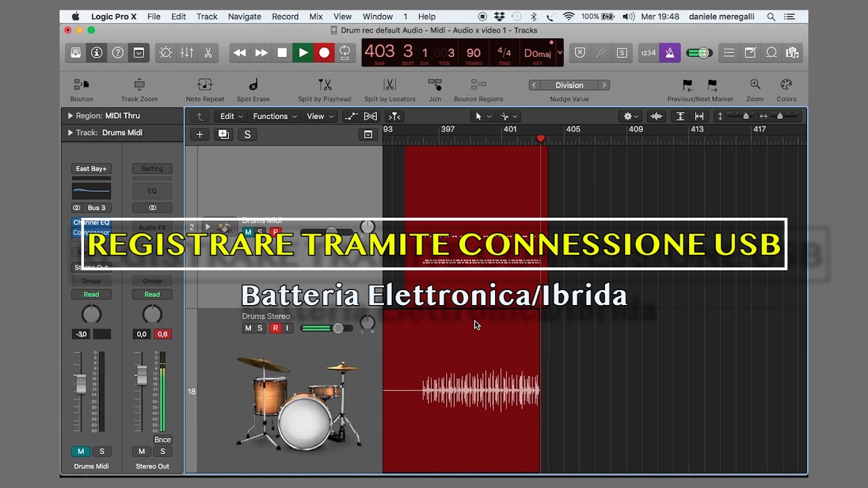The width and height of the screenshot is (868, 488).
Task: Click the East Bay+ setting button
Action: [91, 169]
